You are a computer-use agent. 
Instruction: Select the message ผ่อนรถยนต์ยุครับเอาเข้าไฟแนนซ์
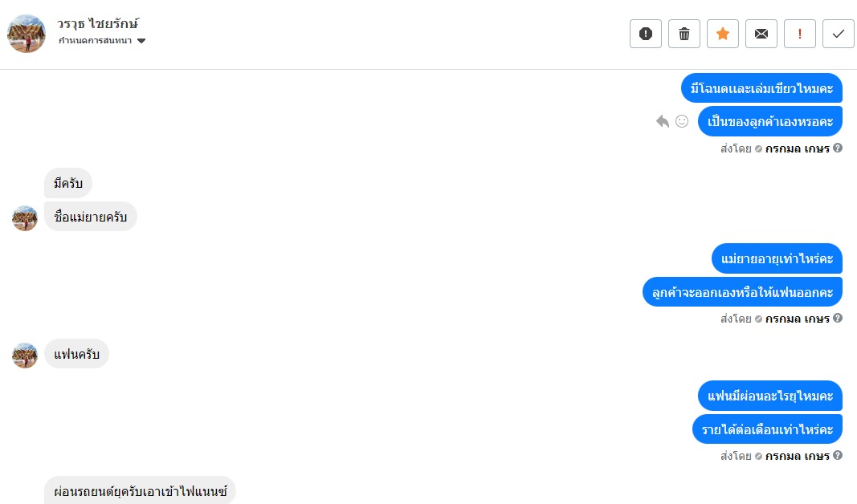(140, 490)
